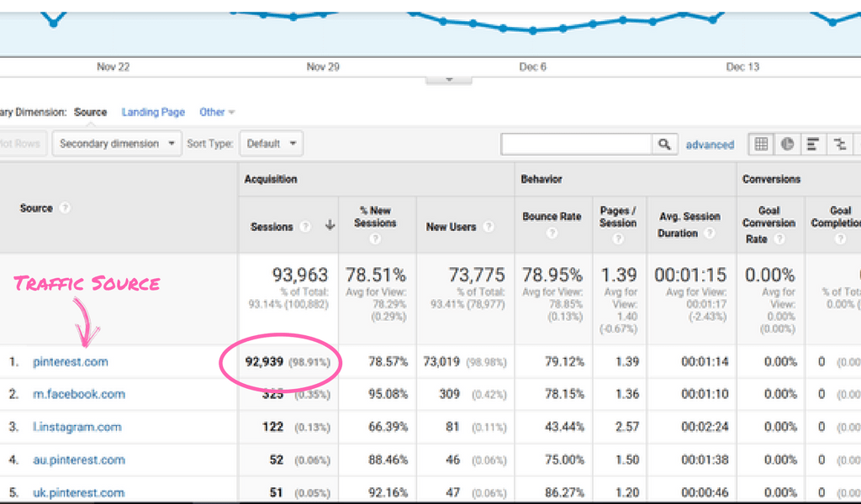Open help icon beside Sessions header

pos(306,227)
